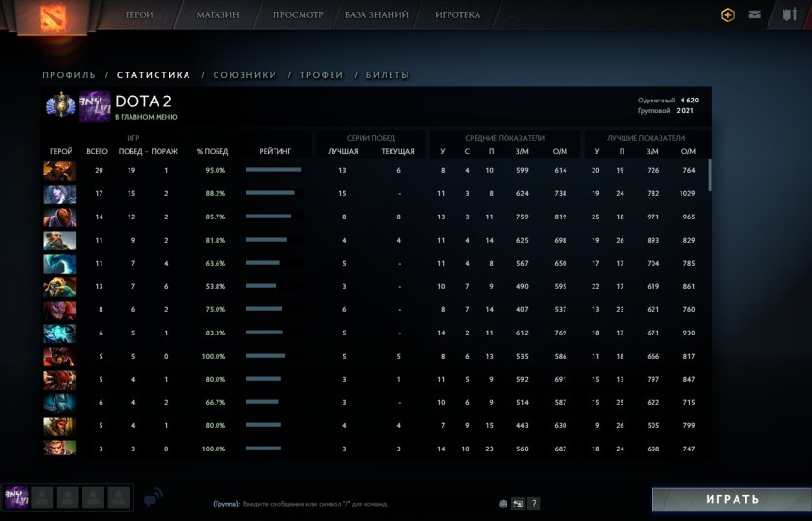Click the statistics table vertical scrollbar
This screenshot has height=521, width=812.
pyautogui.click(x=710, y=175)
